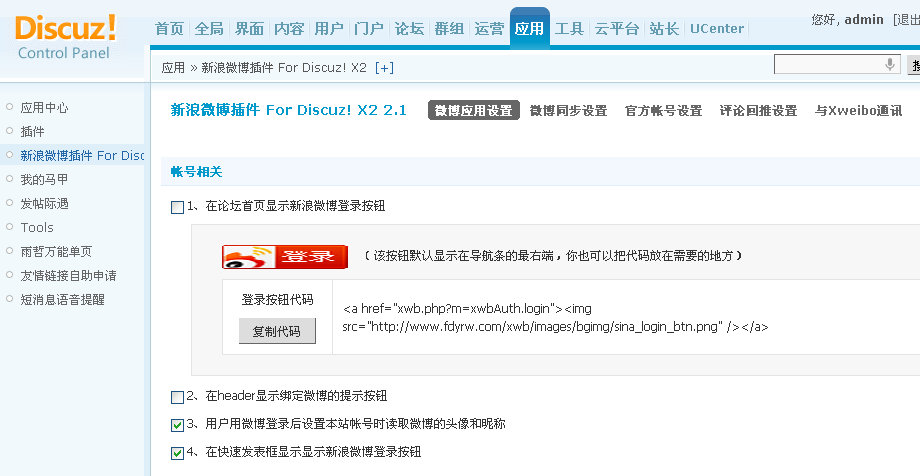The height and width of the screenshot is (476, 920).
Task: Expand the [+] next to breadcrumb
Action: (x=384, y=67)
